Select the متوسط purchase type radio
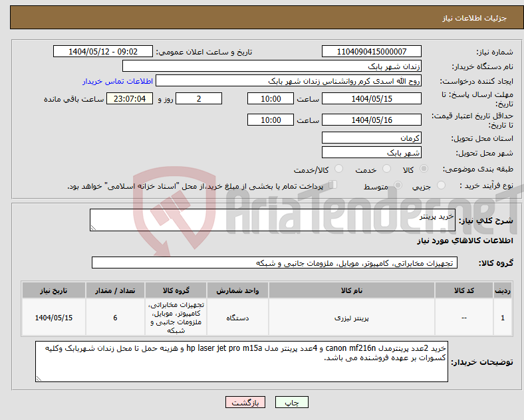Screen dimensions: 524x420 tap(398, 185)
